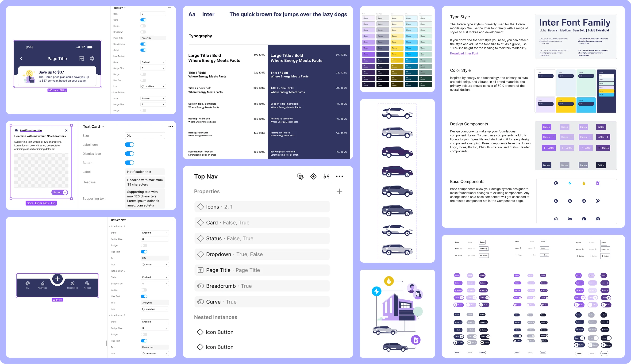631x364 pixels.
Task: Click the add-variant diamond icon on Top Nav
Action: tap(313, 176)
